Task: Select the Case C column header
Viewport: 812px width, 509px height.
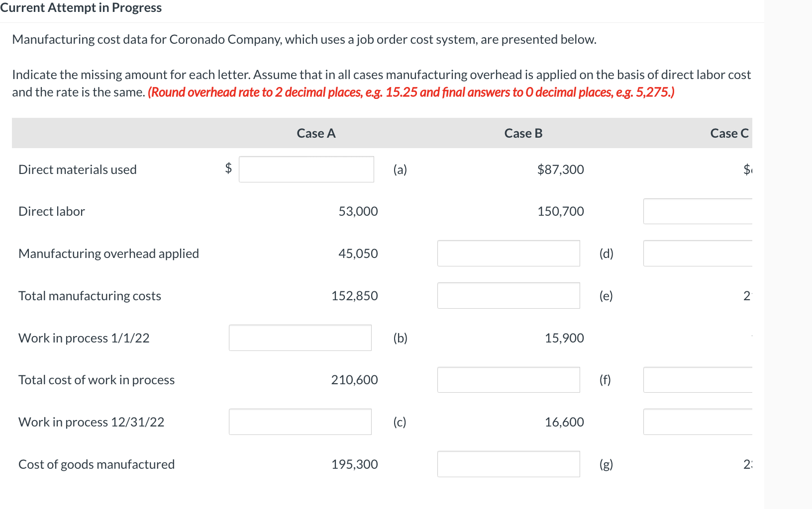Action: click(x=729, y=133)
